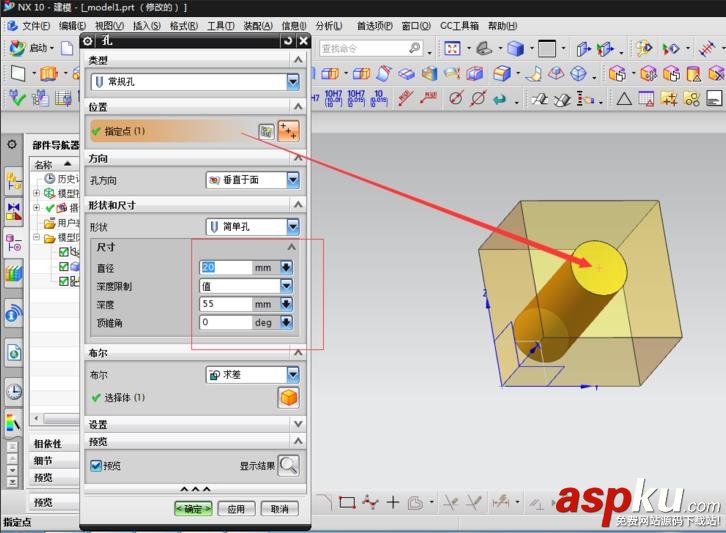
Task: Click the hole dialog gear settings icon
Action: 88,41
